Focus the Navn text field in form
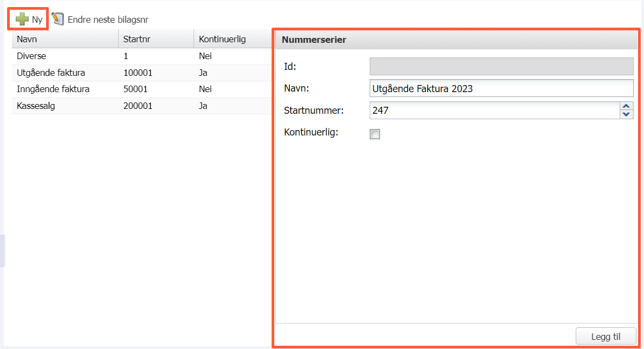Image resolution: width=644 pixels, height=349 pixels. [501, 88]
